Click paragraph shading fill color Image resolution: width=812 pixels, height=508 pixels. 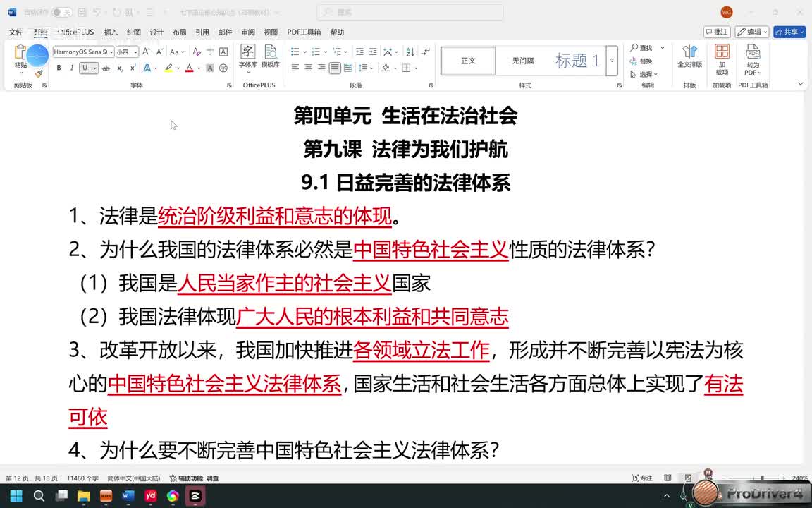pos(386,68)
